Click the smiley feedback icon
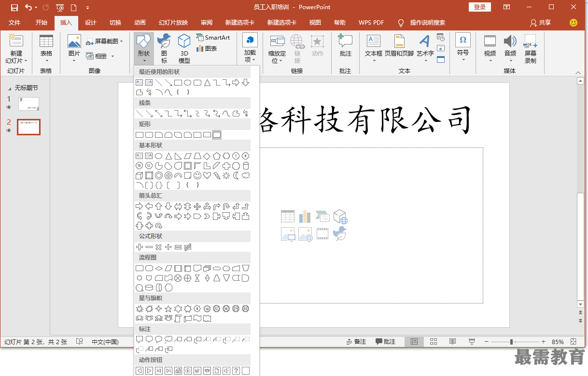Screen dimensions: 588x376 (x=574, y=23)
